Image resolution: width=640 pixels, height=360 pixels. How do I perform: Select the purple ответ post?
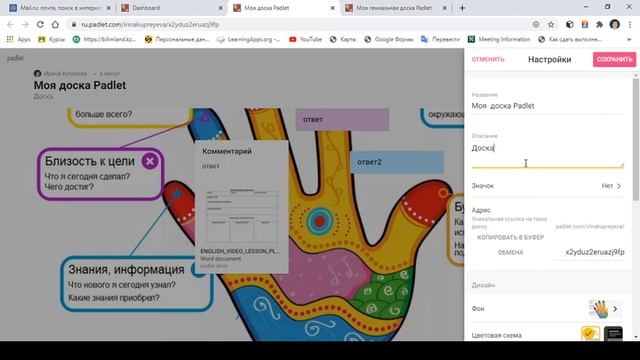coord(342,120)
